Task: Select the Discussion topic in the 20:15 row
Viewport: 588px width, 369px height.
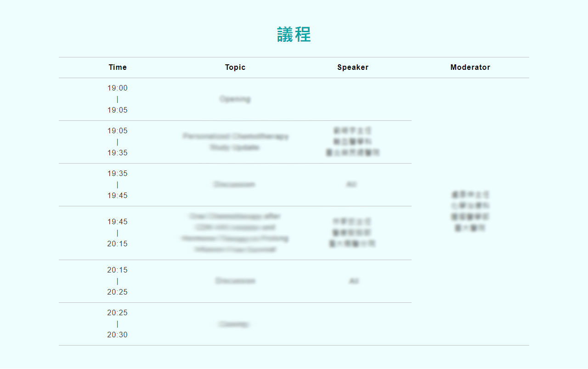Action: click(x=235, y=281)
